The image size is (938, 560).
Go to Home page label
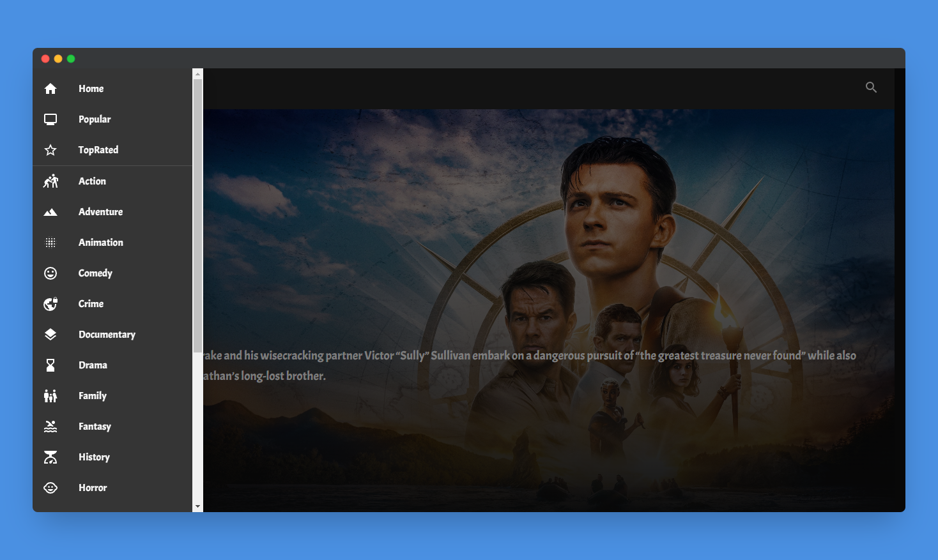tap(91, 89)
